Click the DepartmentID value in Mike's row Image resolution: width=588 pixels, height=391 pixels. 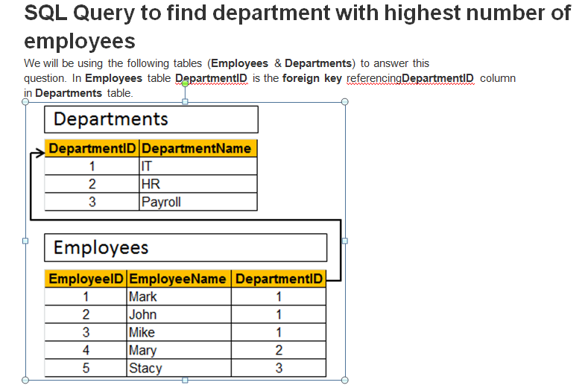pyautogui.click(x=279, y=332)
